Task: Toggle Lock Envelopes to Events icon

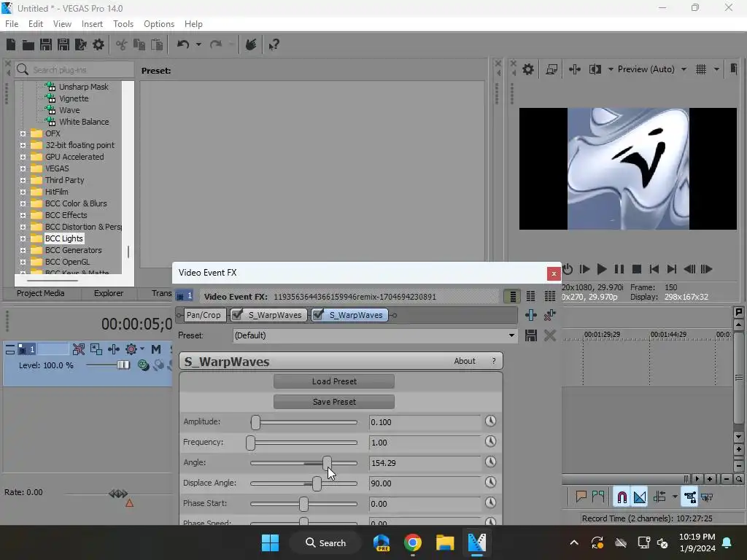Action: point(690,497)
